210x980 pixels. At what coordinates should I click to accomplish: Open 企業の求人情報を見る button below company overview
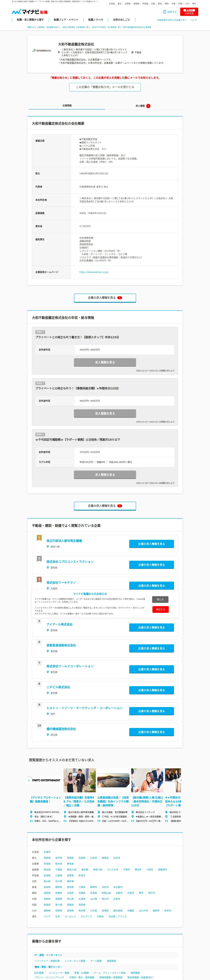(x=105, y=298)
